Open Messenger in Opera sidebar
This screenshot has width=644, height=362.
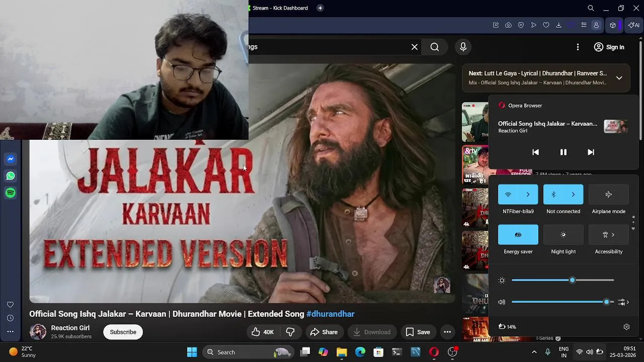(11, 159)
